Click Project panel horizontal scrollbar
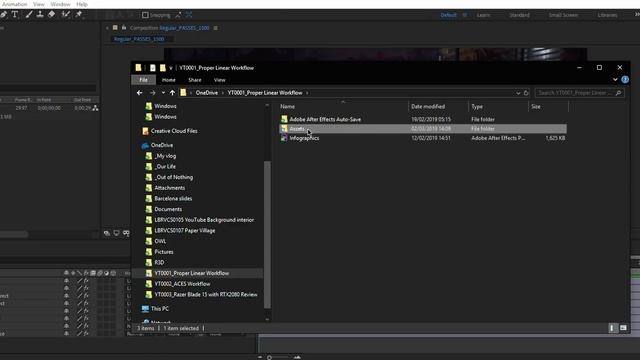This screenshot has width=640, height=360. [x=14, y=234]
